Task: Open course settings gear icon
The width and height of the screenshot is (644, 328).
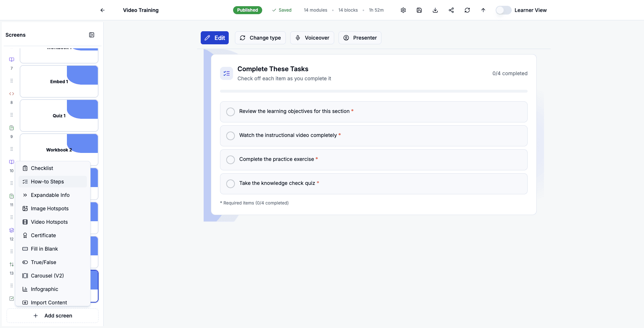Action: (x=403, y=10)
